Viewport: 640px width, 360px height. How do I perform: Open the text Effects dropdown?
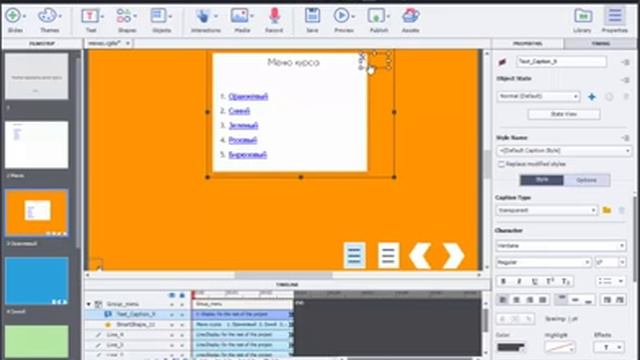pyautogui.click(x=610, y=347)
